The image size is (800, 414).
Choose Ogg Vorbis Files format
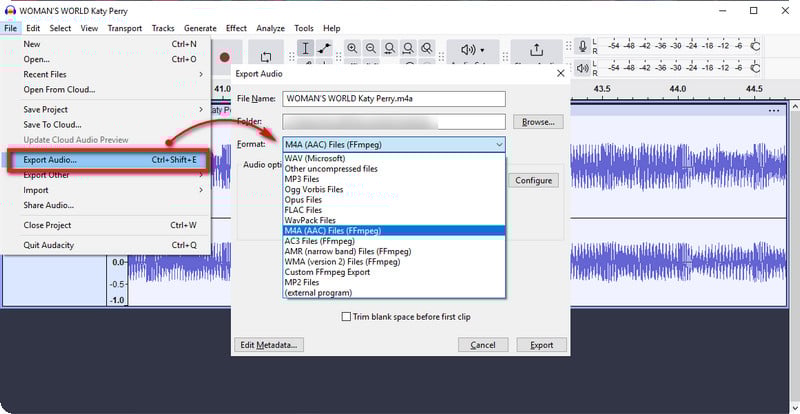click(x=394, y=189)
